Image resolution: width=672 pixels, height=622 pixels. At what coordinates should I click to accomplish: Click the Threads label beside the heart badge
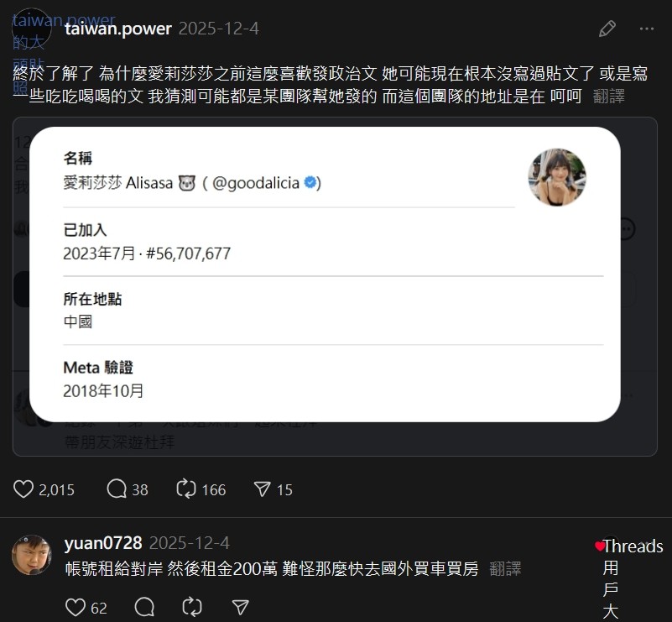tap(633, 546)
